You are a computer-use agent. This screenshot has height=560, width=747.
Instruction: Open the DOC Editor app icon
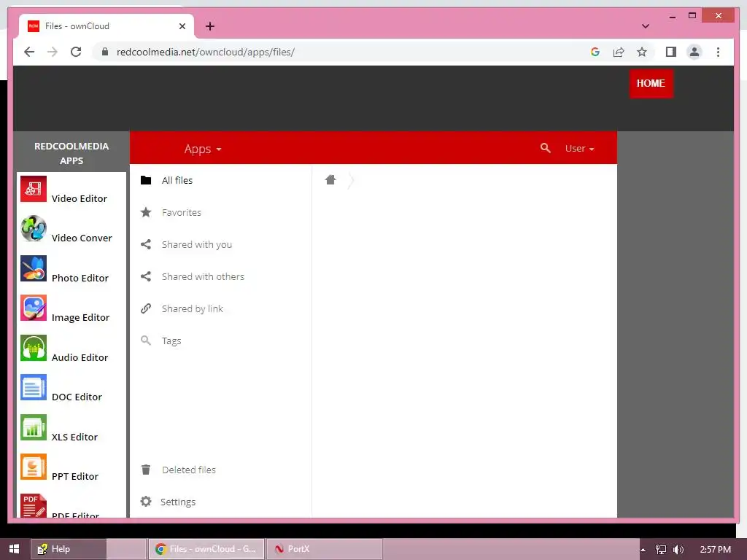[34, 388]
